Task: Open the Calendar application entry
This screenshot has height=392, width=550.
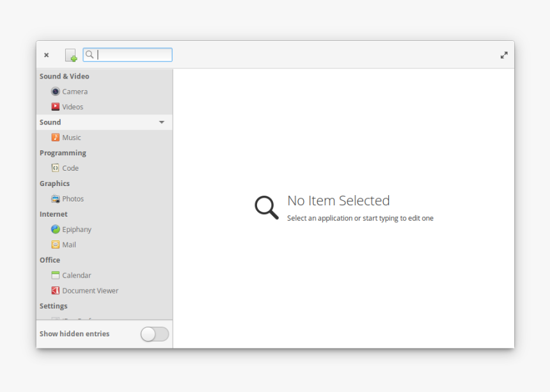Action: pos(76,275)
